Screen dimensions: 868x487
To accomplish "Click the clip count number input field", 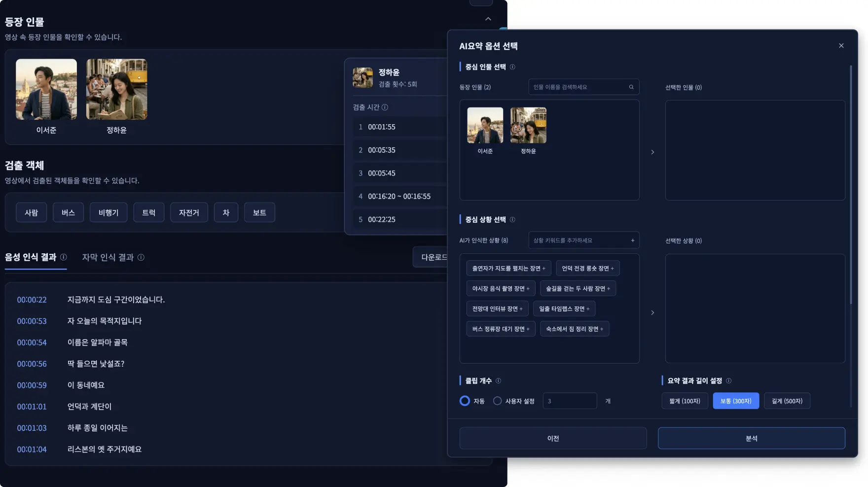I will point(570,401).
